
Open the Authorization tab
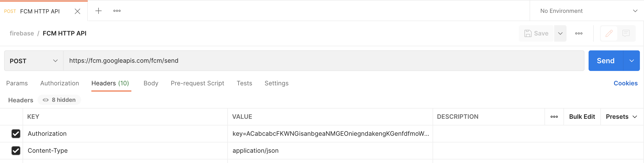tap(60, 83)
